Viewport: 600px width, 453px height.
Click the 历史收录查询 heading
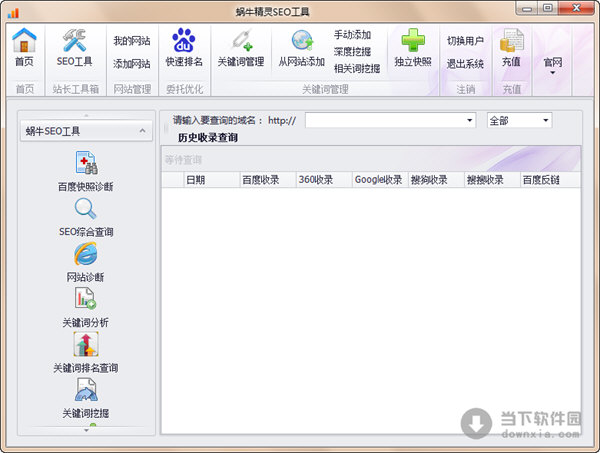pyautogui.click(x=208, y=138)
